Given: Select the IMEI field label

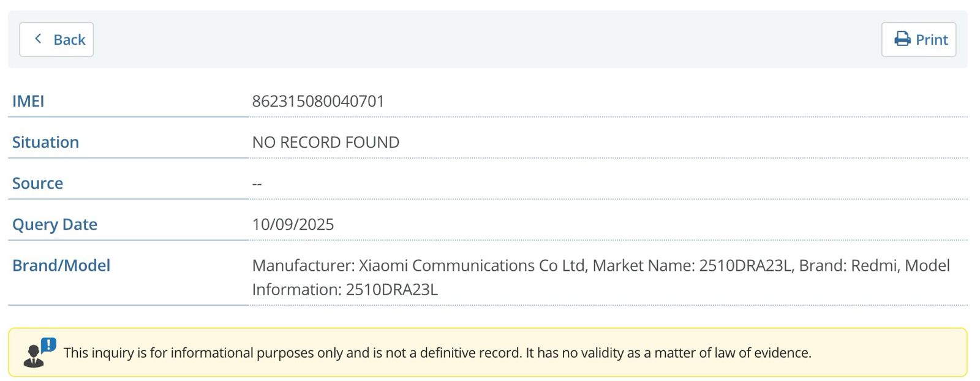Looking at the screenshot, I should click(x=28, y=101).
